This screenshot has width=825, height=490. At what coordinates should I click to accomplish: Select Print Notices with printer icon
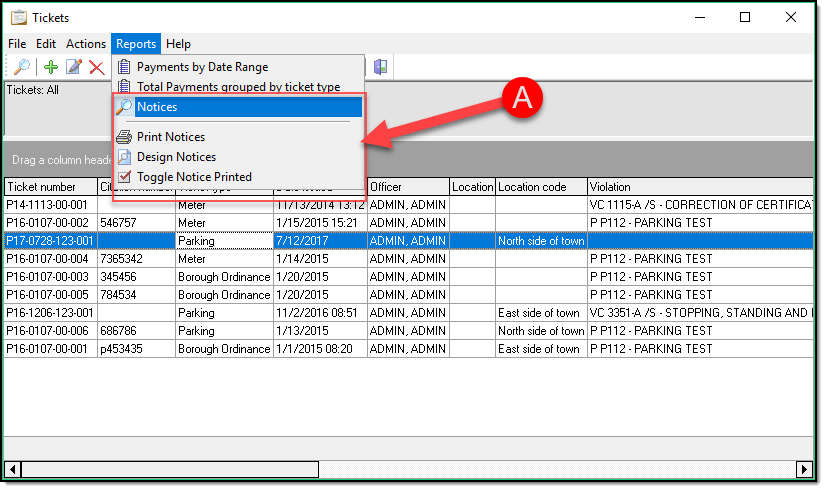(x=171, y=137)
